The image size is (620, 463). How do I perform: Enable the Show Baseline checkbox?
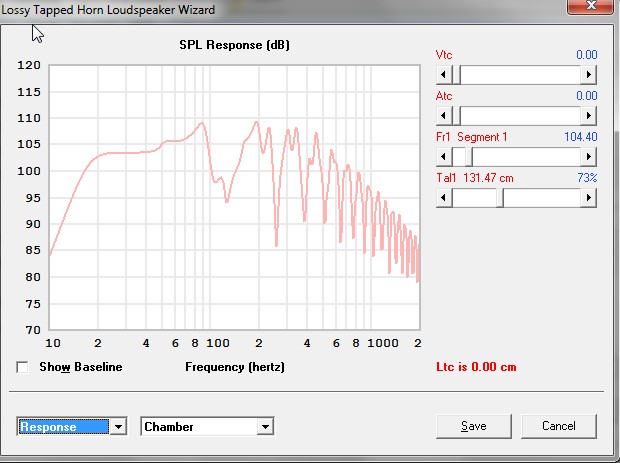tap(23, 367)
